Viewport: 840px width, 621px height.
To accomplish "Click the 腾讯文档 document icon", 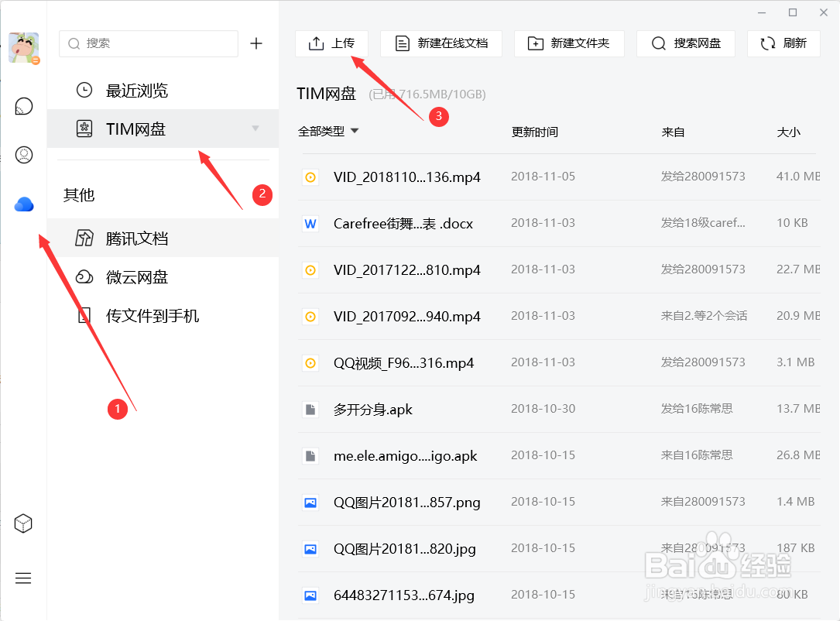I will tap(84, 238).
